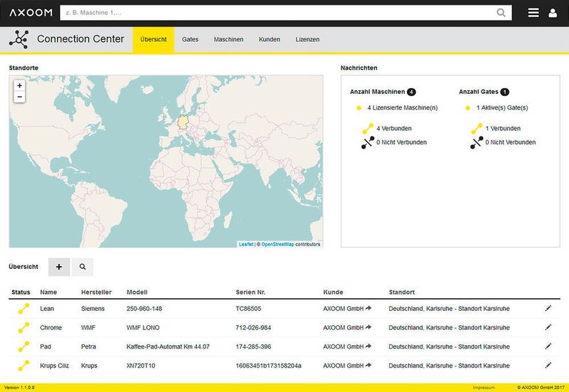
Task: Click the Anzahl Maschinen badge showing 4
Action: pyautogui.click(x=411, y=92)
